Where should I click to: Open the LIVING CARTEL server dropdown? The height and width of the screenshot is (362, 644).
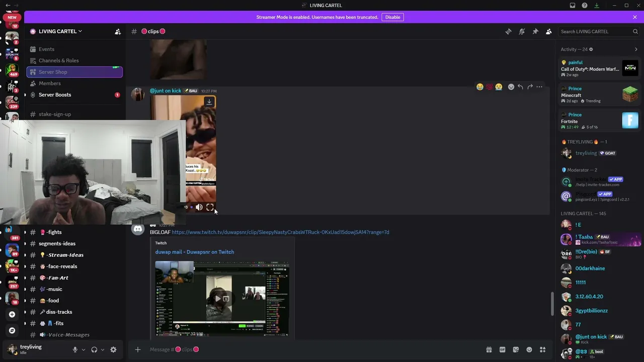pos(60,31)
